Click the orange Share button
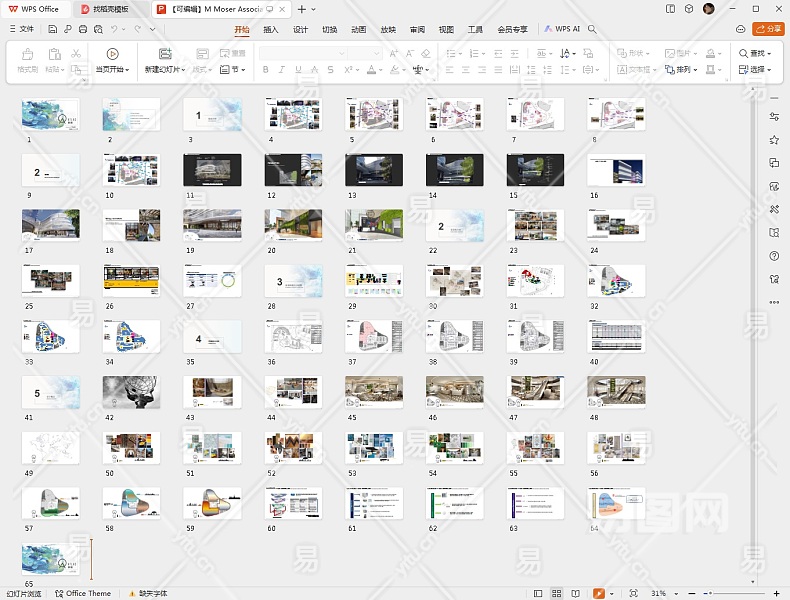This screenshot has height=600, width=790. (768, 29)
